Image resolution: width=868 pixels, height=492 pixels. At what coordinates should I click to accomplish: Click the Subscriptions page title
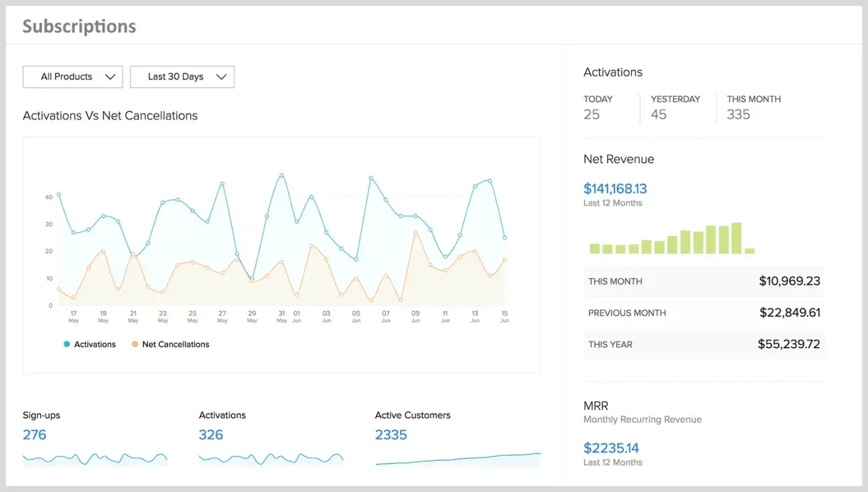click(79, 26)
